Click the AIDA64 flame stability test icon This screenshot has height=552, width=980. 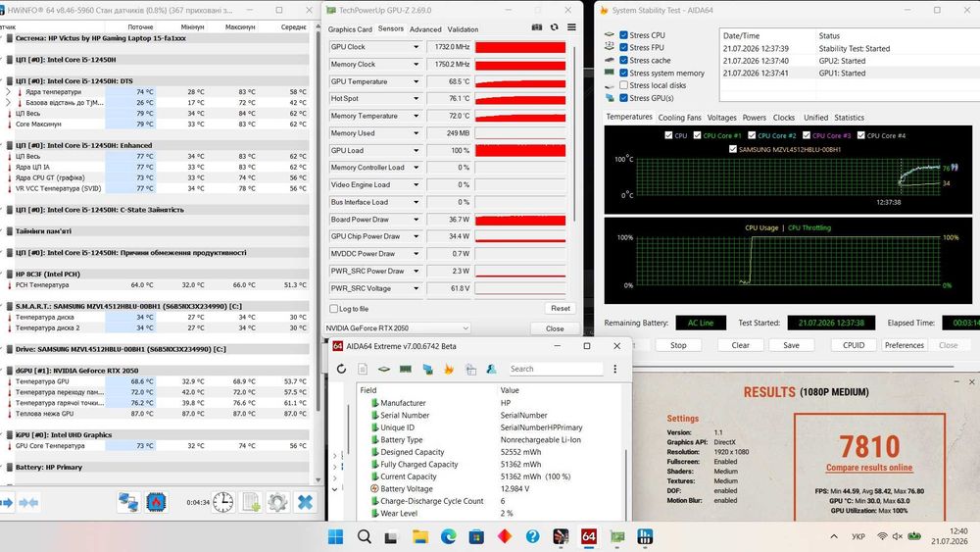[449, 369]
